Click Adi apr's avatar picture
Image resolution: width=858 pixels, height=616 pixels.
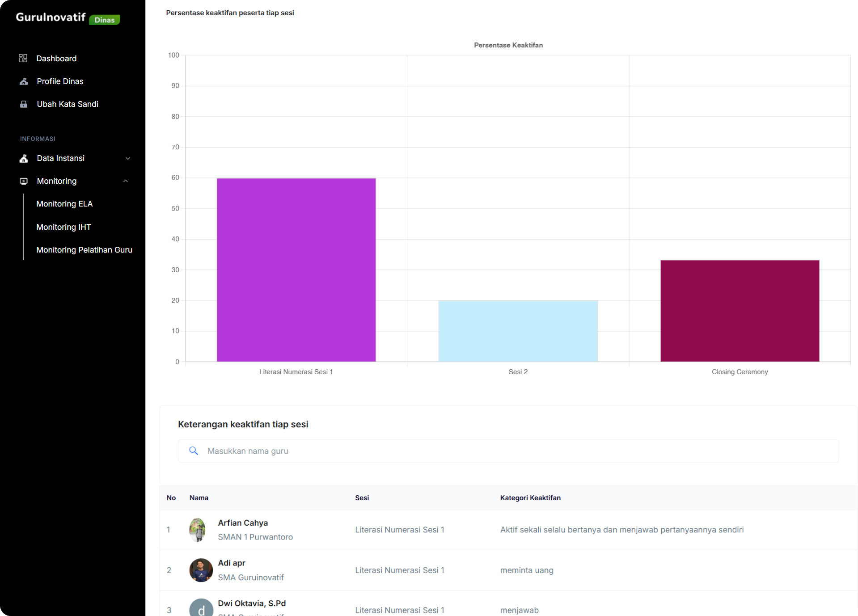(201, 570)
